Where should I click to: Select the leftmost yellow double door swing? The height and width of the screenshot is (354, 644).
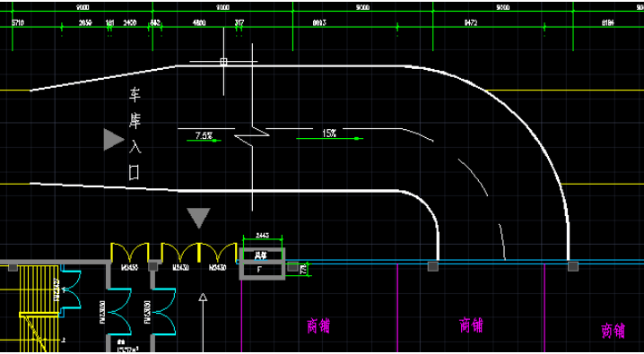[x=129, y=252]
